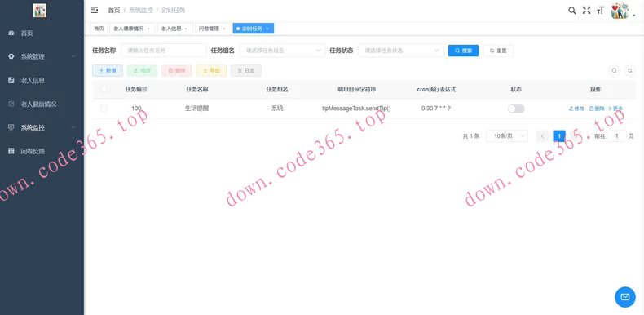The width and height of the screenshot is (644, 315).
Task: Open the header search magnifier icon
Action: pos(571,11)
